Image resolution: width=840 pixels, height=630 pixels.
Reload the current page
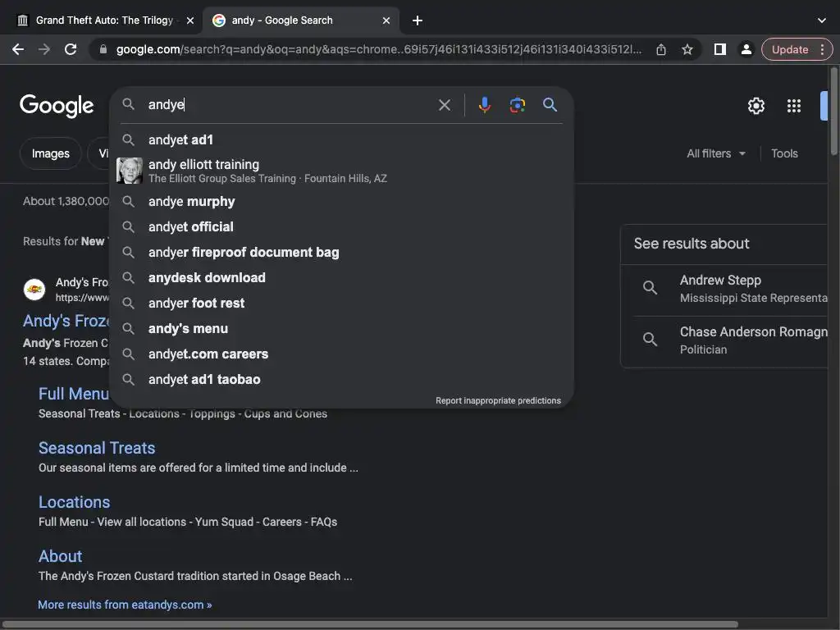point(71,49)
